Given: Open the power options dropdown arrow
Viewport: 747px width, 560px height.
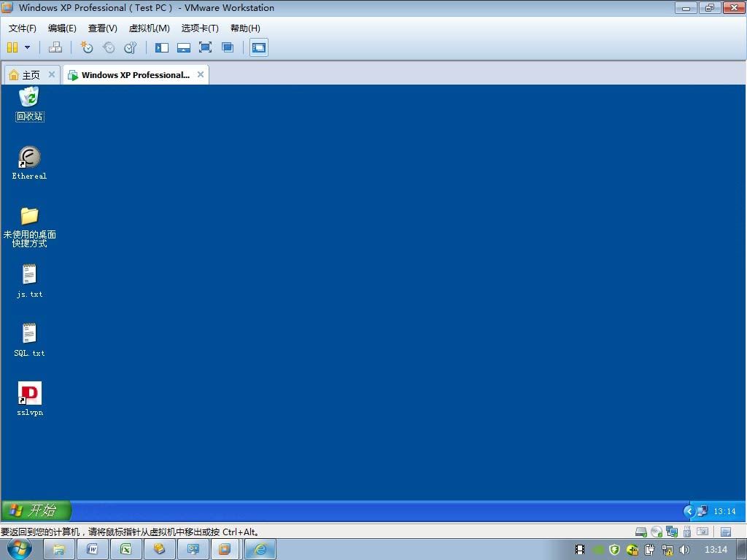Looking at the screenshot, I should 27,47.
